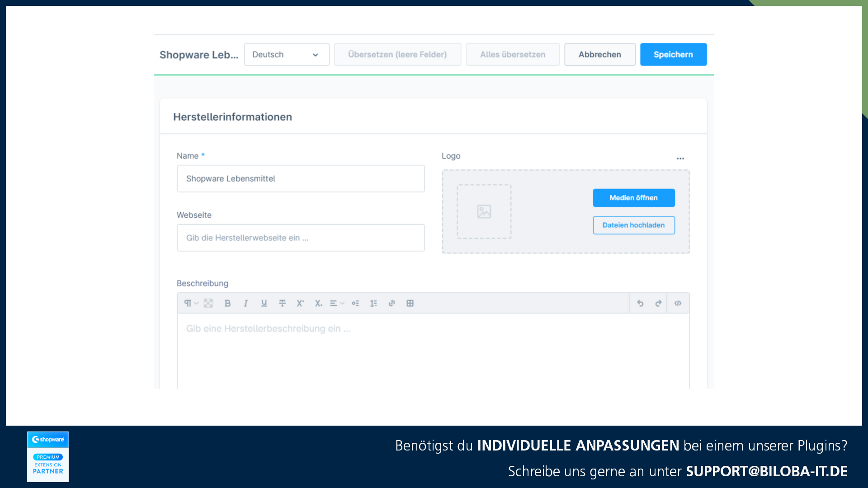
Task: Apply subscript formatting
Action: pyautogui.click(x=319, y=303)
